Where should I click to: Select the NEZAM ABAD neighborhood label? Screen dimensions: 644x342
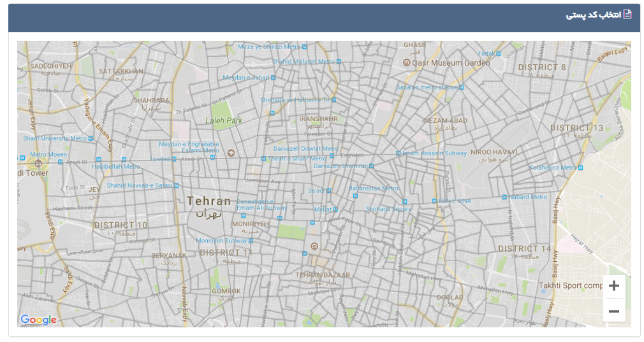tap(446, 120)
